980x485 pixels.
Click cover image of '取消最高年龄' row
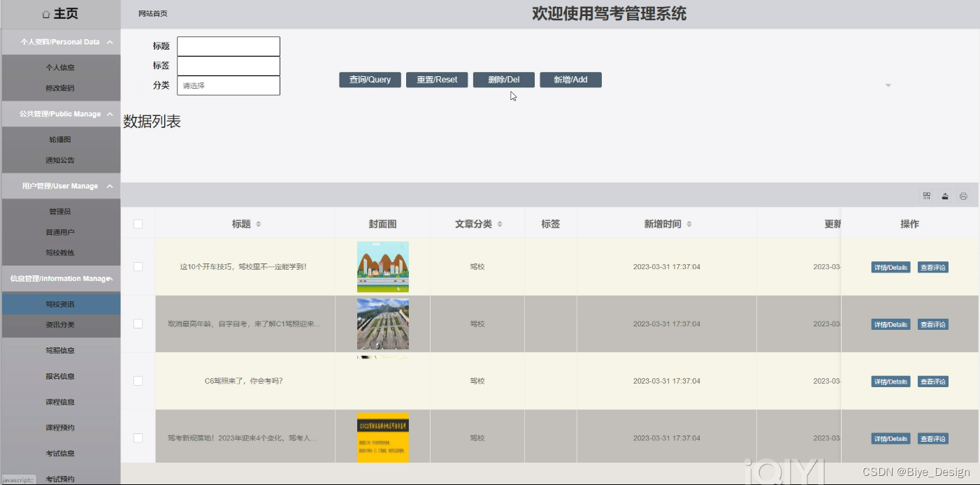383,324
